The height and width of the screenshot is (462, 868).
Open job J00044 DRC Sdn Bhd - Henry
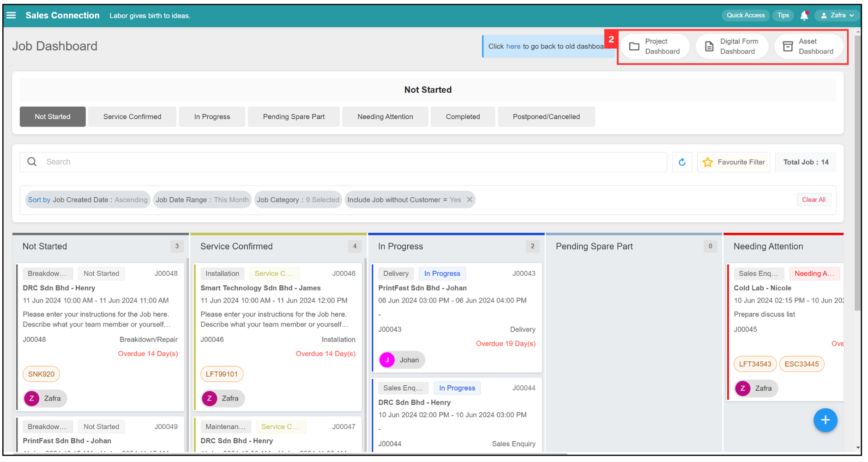(457, 415)
